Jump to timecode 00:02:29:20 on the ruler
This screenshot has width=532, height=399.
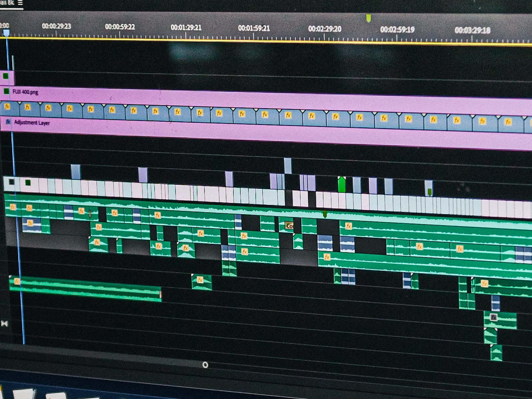(325, 29)
